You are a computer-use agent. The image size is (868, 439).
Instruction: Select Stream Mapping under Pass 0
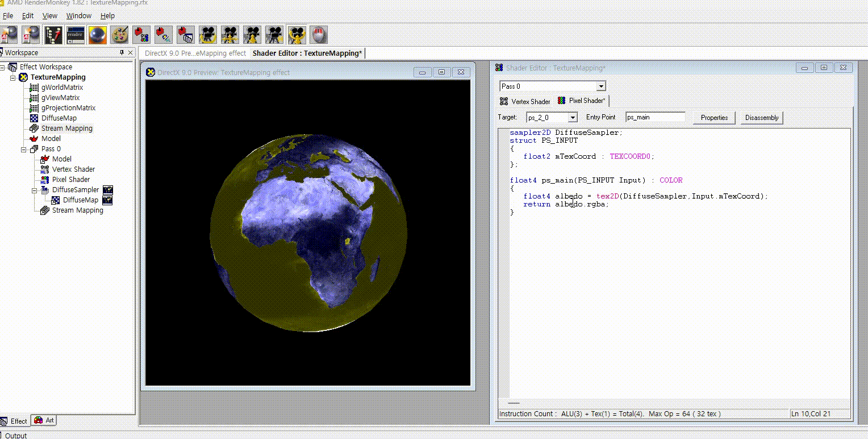[x=78, y=210]
